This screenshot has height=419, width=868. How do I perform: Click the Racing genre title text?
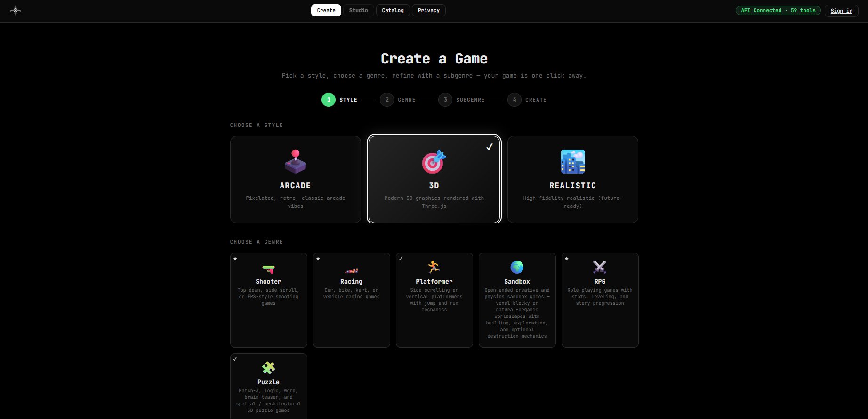(x=352, y=282)
